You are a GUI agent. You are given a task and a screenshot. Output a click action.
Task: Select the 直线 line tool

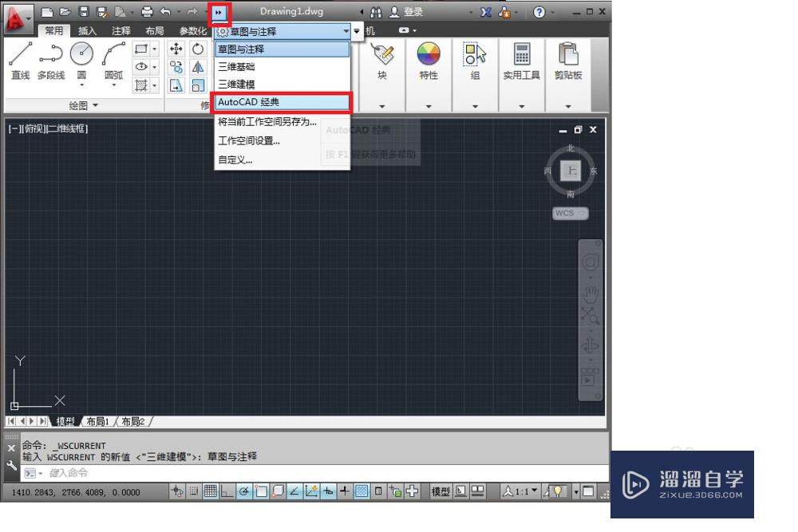21,61
